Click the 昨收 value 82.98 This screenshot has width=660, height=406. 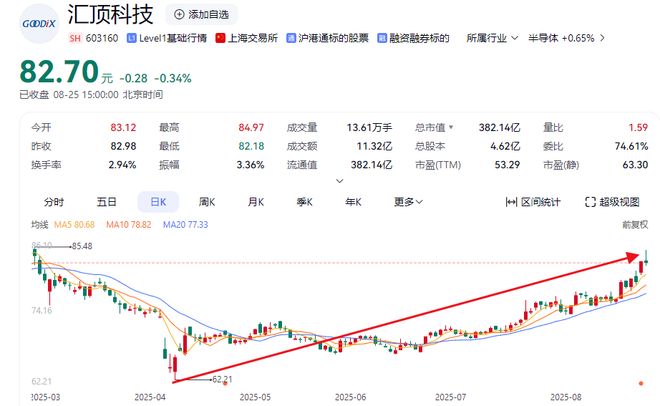(123, 146)
